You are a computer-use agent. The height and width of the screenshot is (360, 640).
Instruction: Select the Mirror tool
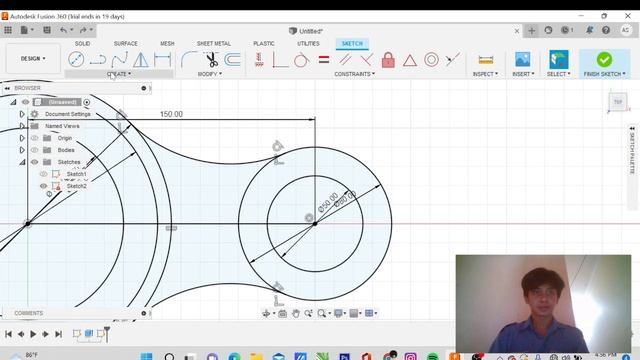(x=141, y=60)
